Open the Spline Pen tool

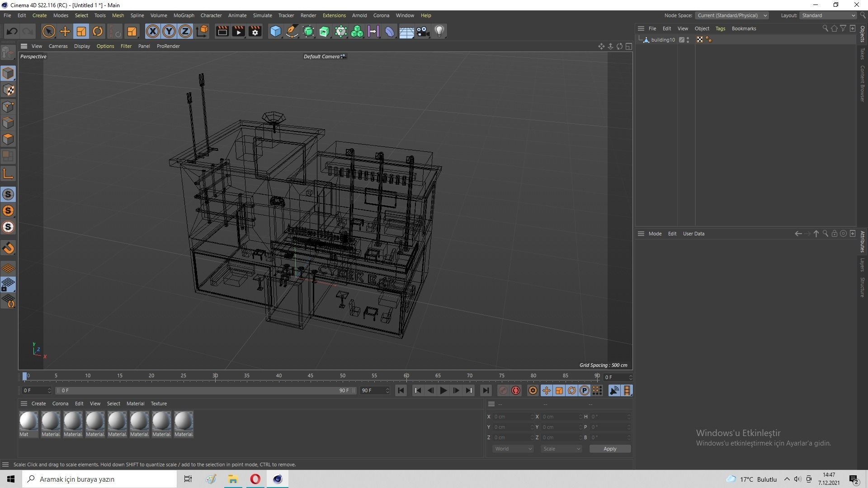292,31
